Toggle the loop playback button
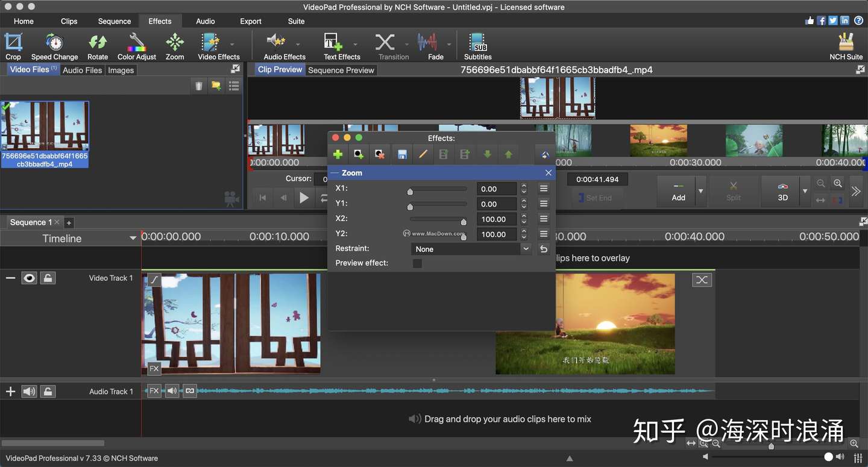Screen dimensions: 868x467 click(324, 198)
